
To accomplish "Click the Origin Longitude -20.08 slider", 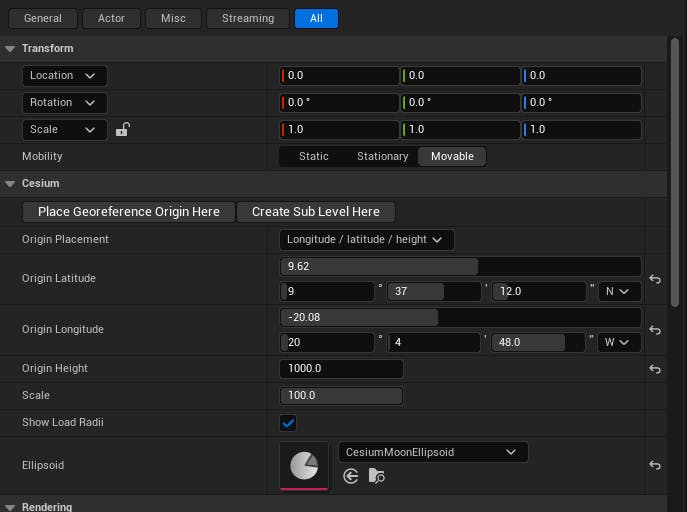I will pyautogui.click(x=460, y=317).
